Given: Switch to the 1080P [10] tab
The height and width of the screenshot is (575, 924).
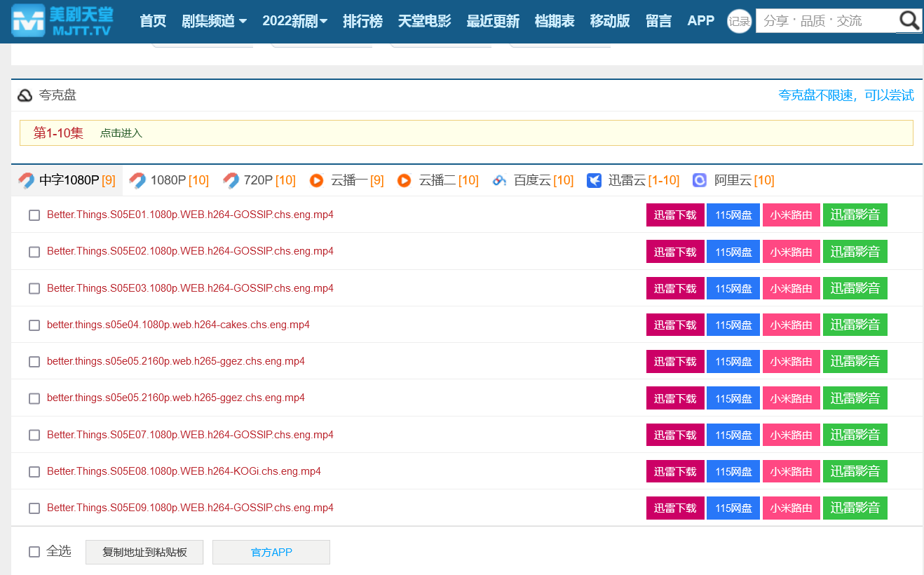Looking at the screenshot, I should click(169, 180).
